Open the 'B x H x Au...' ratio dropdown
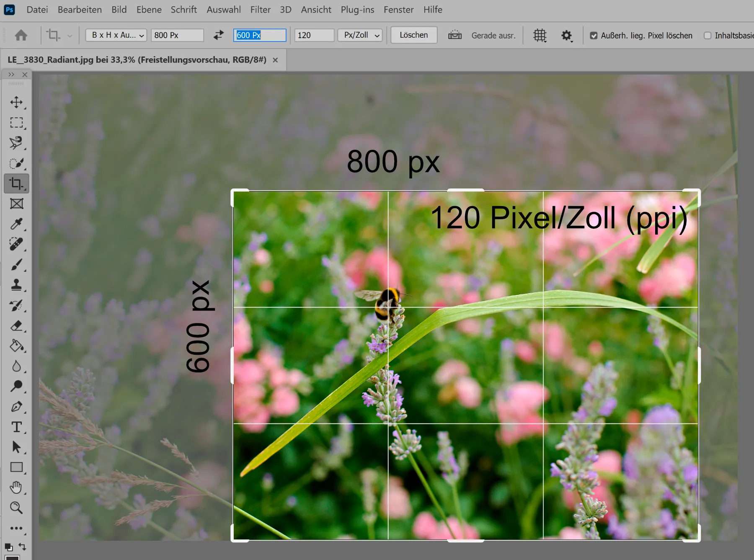Screen dimensions: 754x560 click(116, 35)
